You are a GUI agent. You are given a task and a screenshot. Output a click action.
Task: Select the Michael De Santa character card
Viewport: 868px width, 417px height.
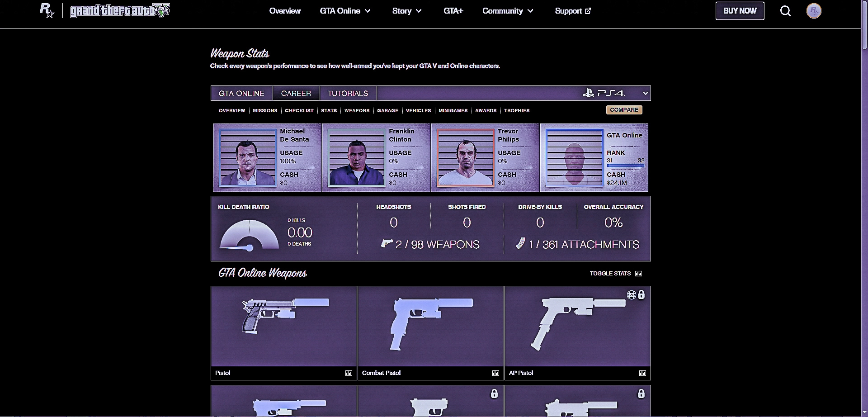pos(267,157)
